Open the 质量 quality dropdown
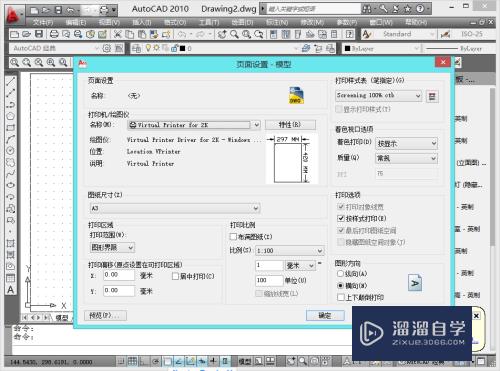The image size is (500, 371). [406, 158]
